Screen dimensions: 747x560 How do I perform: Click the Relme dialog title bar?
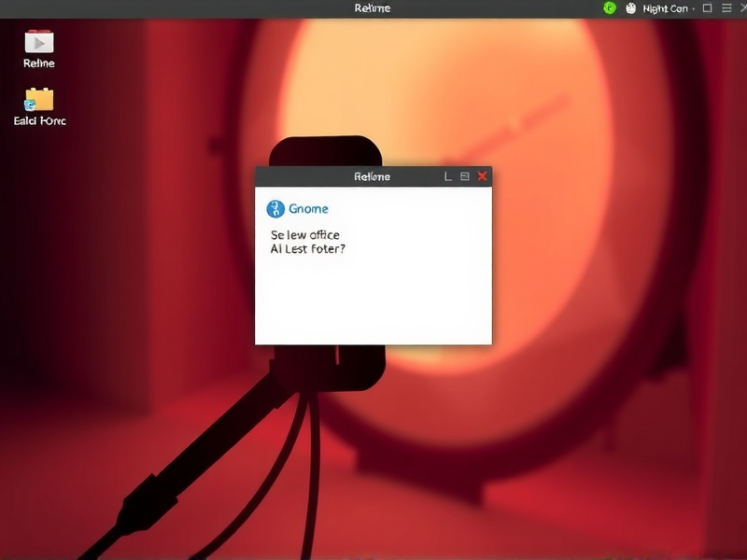(372, 176)
